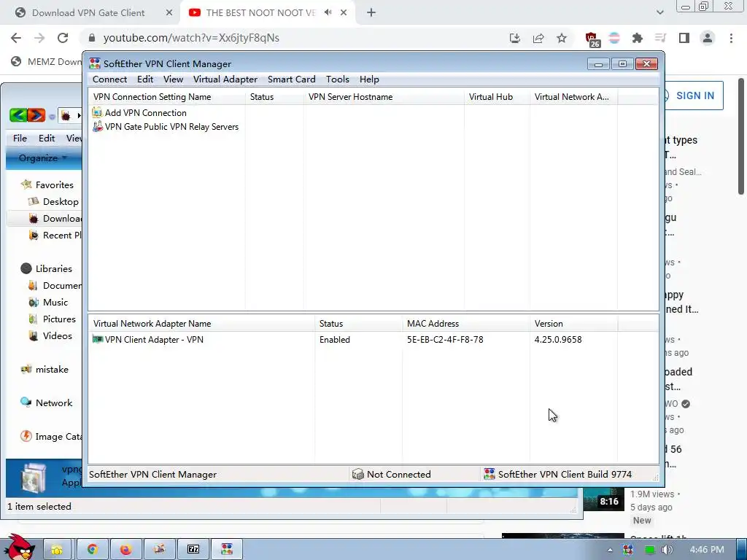This screenshot has height=560, width=747.
Task: Click the Not Connected status bar icon
Action: pos(357,474)
